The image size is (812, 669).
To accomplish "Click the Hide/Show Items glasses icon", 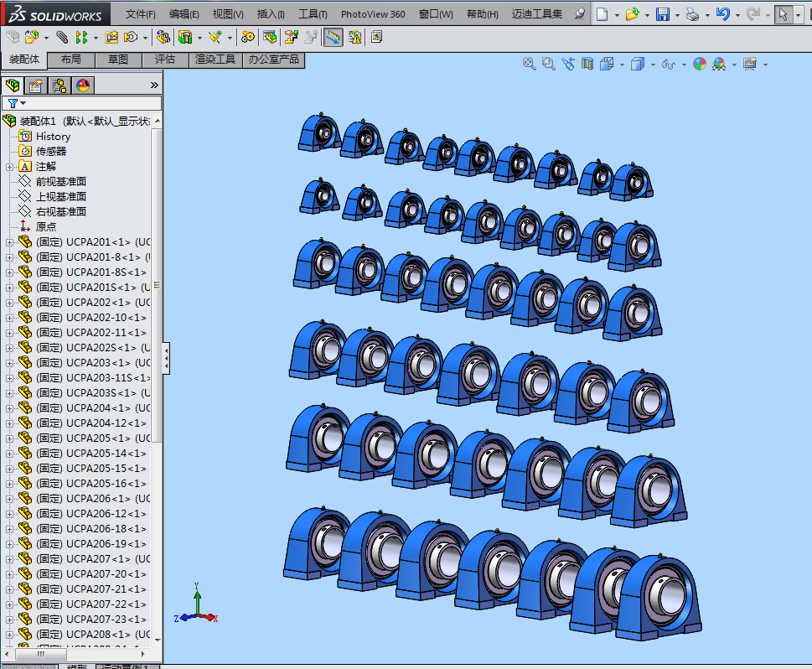I will [669, 64].
